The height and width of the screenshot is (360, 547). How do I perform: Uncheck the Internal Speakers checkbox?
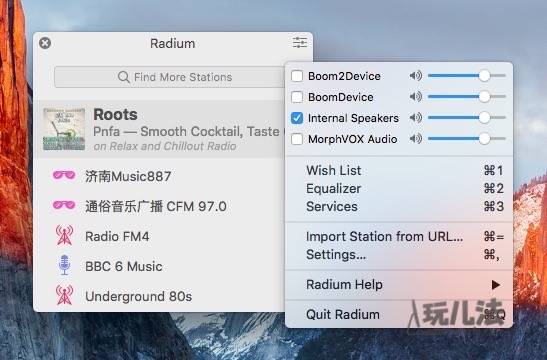(x=297, y=118)
